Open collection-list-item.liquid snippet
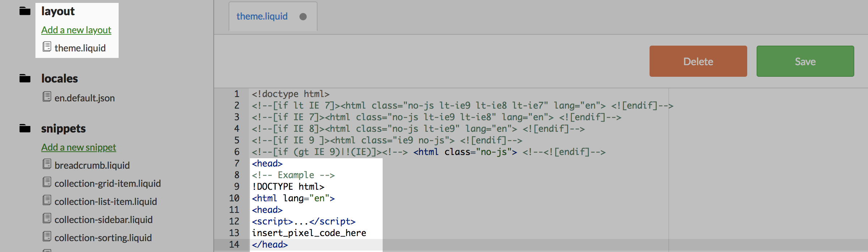This screenshot has width=868, height=252. (106, 201)
